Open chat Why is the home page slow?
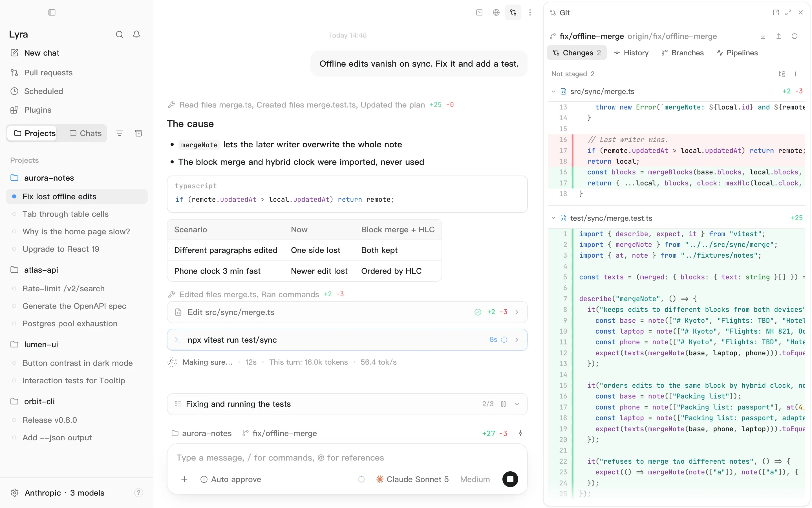812x508 pixels. click(x=76, y=231)
